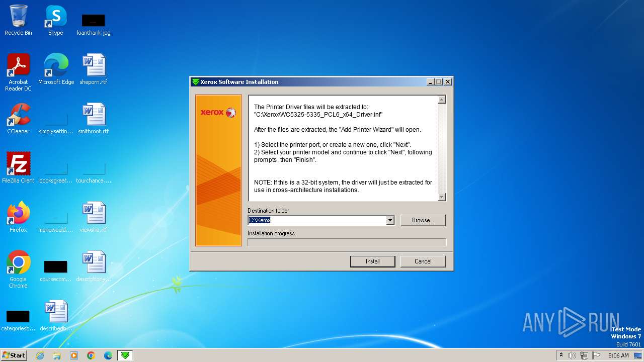Click the installation progress bar
The width and height of the screenshot is (644, 362).
347,242
